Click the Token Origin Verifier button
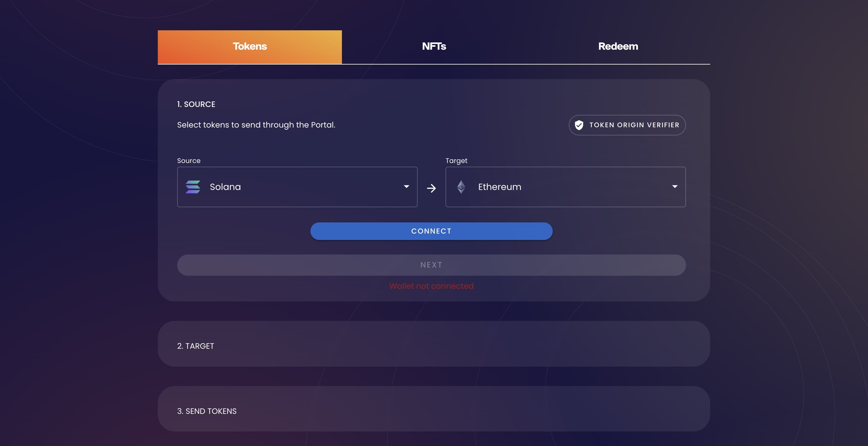 point(627,125)
